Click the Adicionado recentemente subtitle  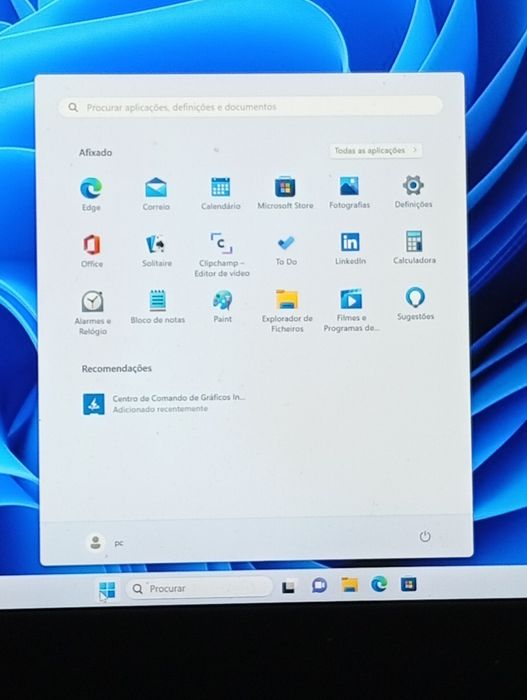click(160, 409)
